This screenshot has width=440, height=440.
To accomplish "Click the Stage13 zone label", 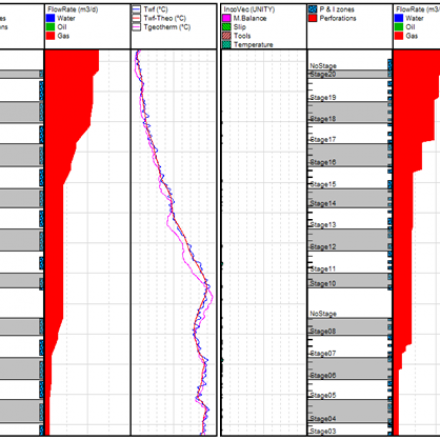I will click(323, 224).
